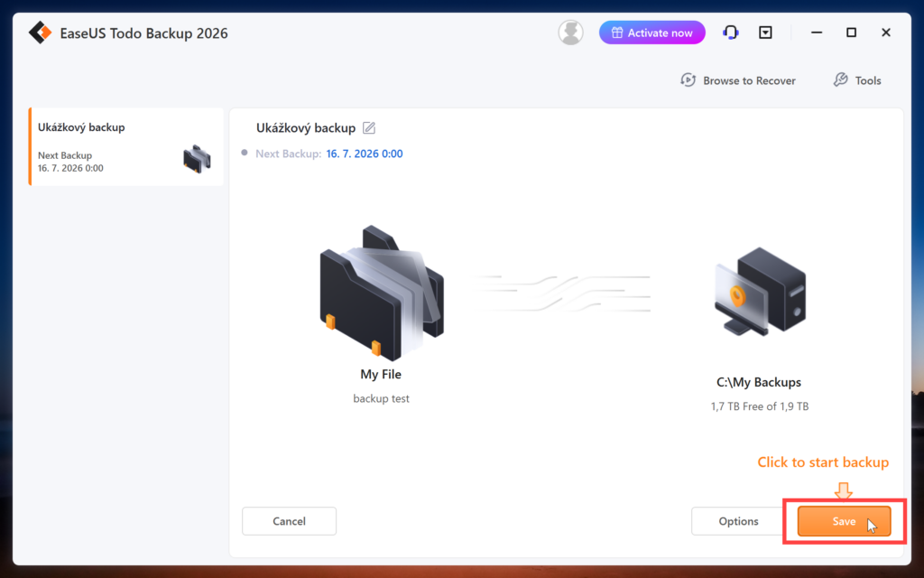Minimize the EaseUS window
Screen dimensions: 924x578
[x=816, y=33]
